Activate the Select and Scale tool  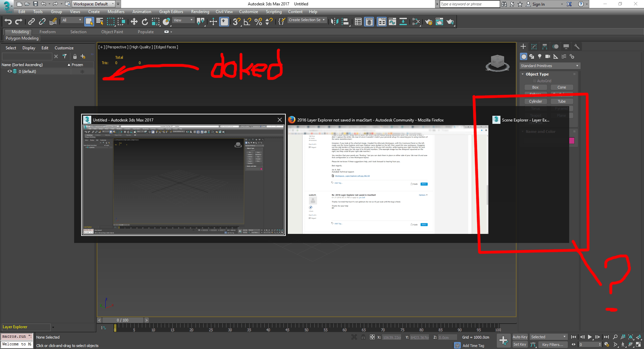point(156,22)
